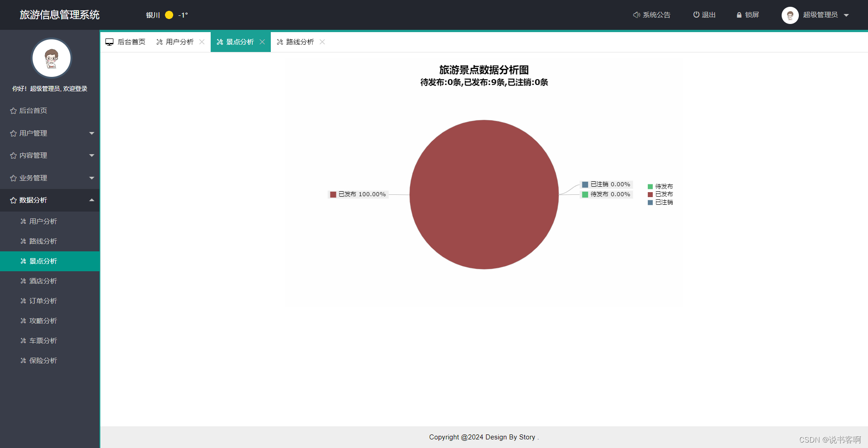This screenshot has width=868, height=448.
Task: Click tools icon on 用户分析 tab
Action: (160, 42)
